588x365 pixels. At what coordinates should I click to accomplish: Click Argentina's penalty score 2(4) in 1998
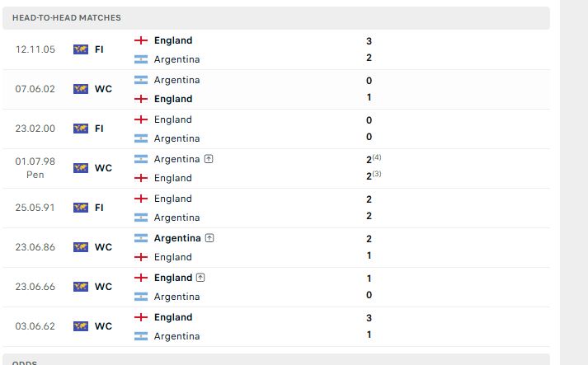pos(374,159)
